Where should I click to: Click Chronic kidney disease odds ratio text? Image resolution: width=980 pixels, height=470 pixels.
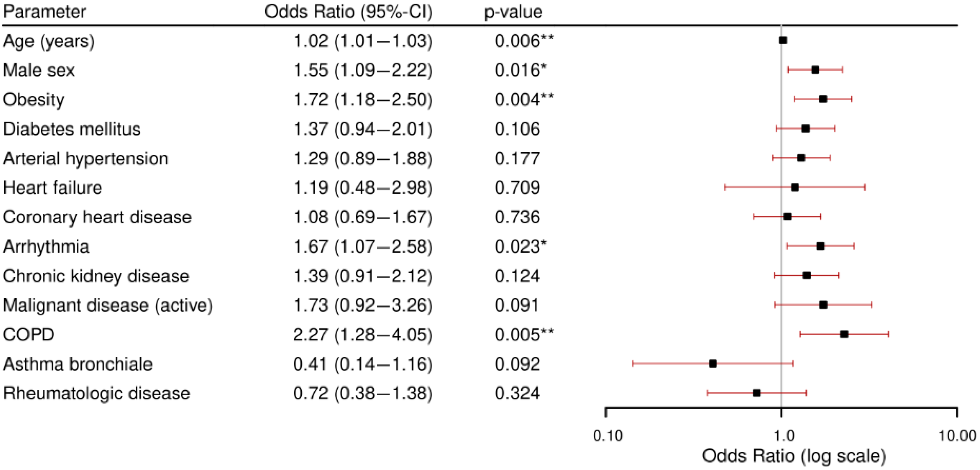(363, 276)
